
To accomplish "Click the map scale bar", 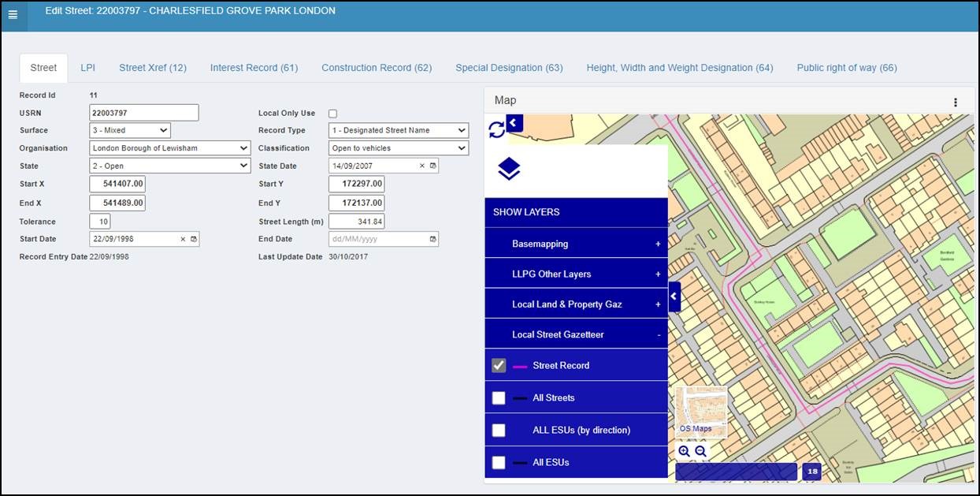I will (737, 472).
